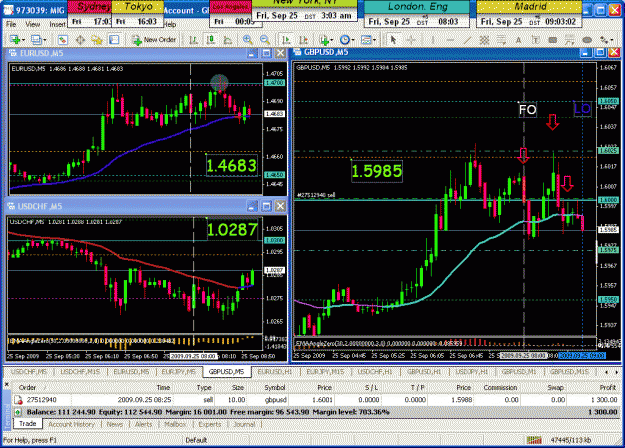Viewport: 625px width, 448px height.
Task: Select the Crosshair tool
Action: tap(411, 39)
